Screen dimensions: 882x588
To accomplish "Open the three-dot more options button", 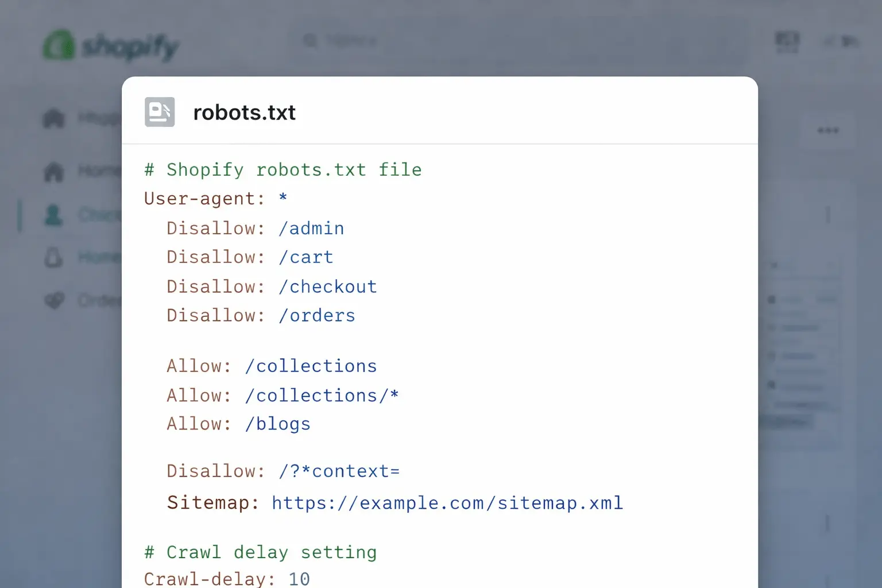I will pyautogui.click(x=827, y=130).
